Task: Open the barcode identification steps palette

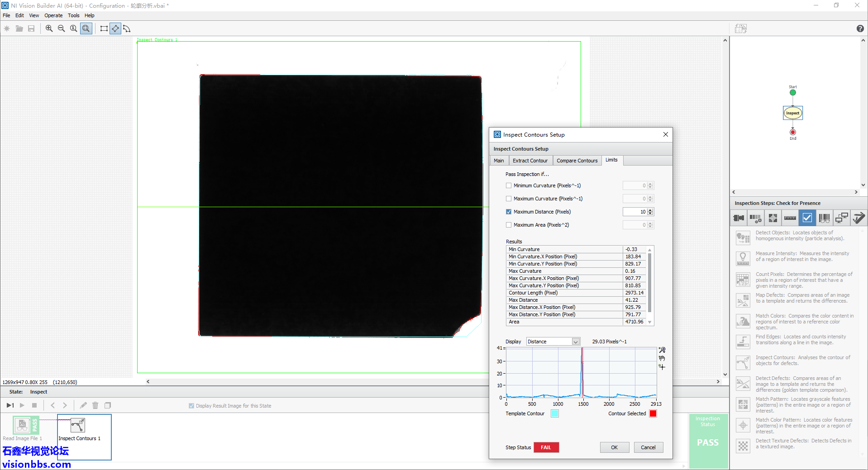Action: point(824,218)
